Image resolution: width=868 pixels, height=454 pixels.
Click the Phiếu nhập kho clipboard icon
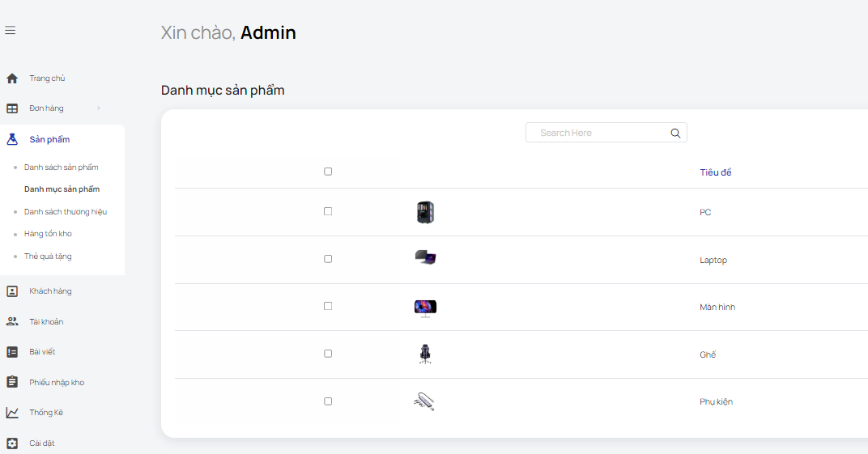click(12, 381)
